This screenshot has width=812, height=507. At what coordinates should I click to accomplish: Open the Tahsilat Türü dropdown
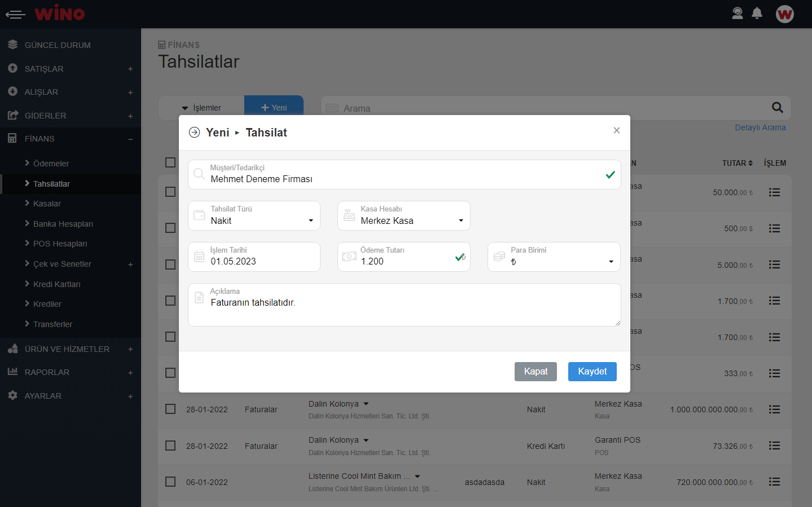254,216
